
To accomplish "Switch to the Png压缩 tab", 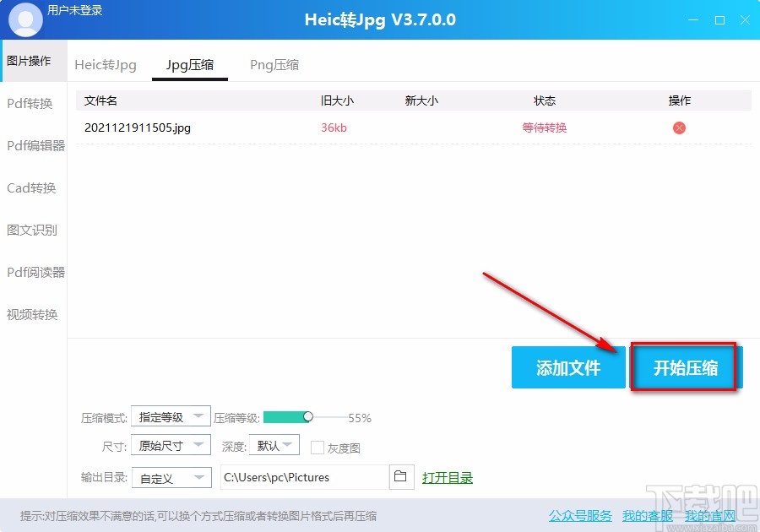I will (x=274, y=63).
